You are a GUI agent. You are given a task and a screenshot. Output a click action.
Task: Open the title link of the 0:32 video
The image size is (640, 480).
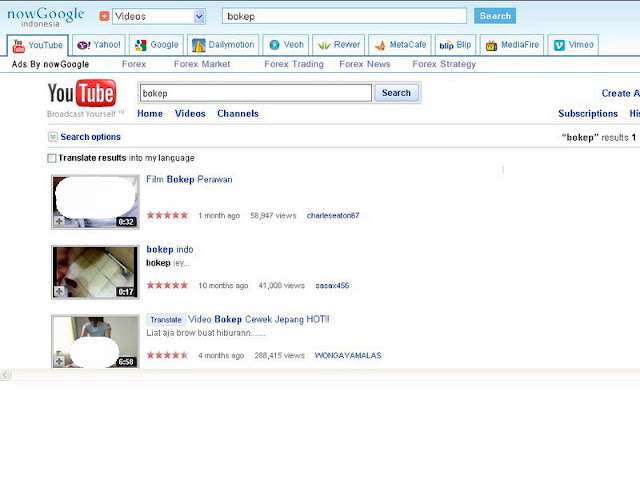tap(189, 180)
